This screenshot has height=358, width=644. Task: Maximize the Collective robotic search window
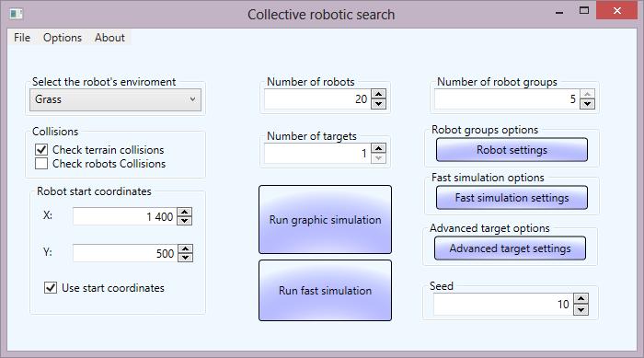(584, 11)
